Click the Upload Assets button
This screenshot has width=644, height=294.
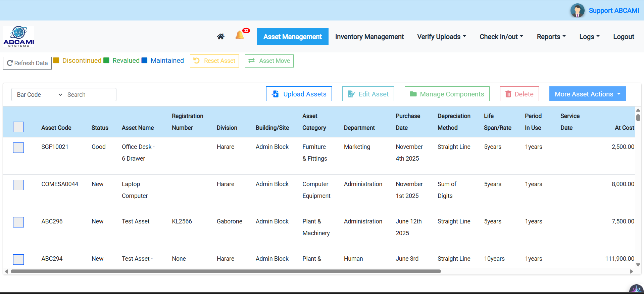point(299,94)
